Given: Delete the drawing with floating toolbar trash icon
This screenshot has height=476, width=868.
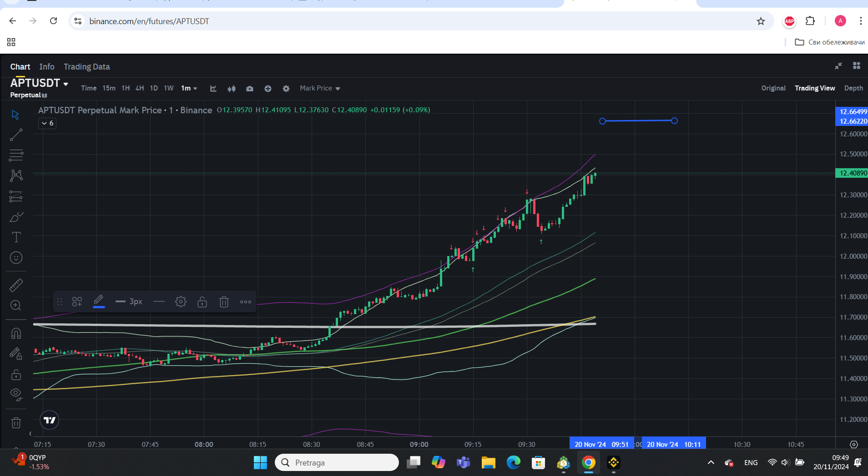Looking at the screenshot, I should click(224, 302).
